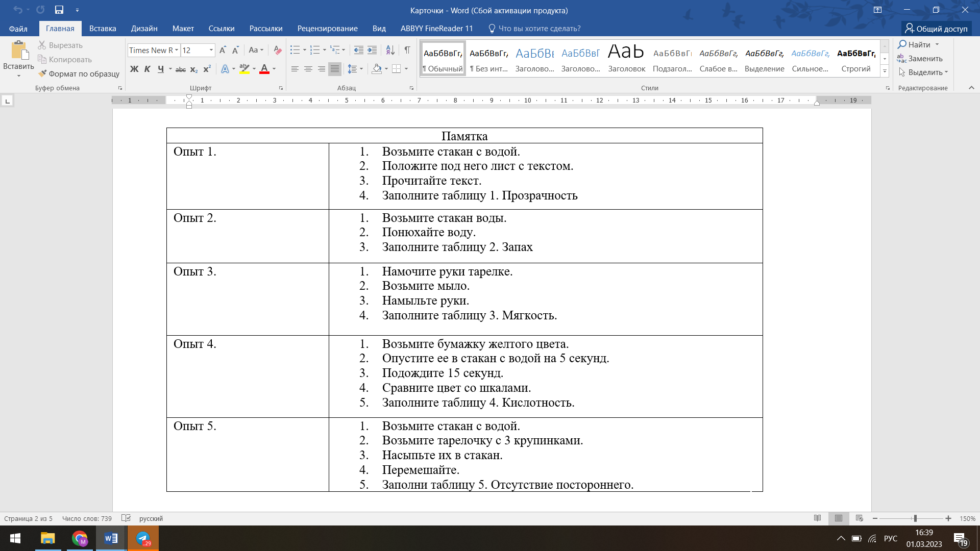Toggle show paragraph marks
The height and width of the screenshot is (551, 980).
[x=407, y=50]
